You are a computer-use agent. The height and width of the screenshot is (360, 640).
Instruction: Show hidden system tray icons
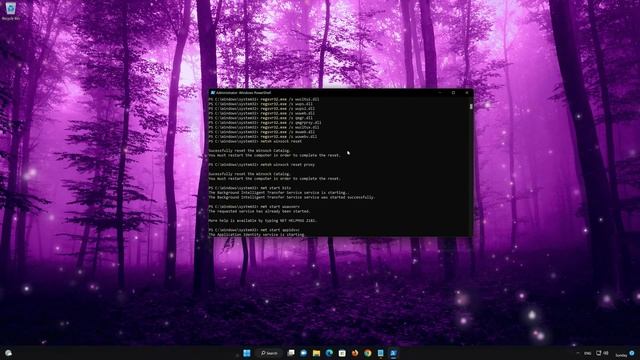pos(578,353)
